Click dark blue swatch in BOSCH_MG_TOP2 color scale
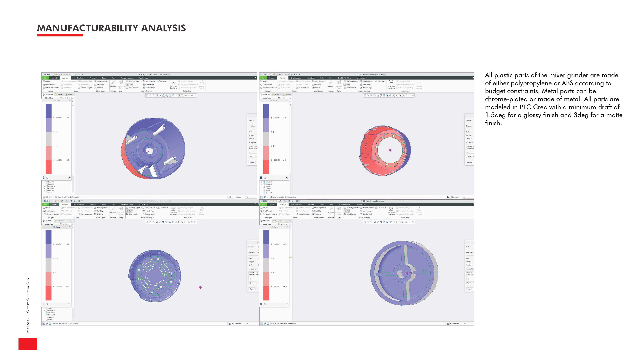This screenshot has width=644, height=362. coord(48,111)
